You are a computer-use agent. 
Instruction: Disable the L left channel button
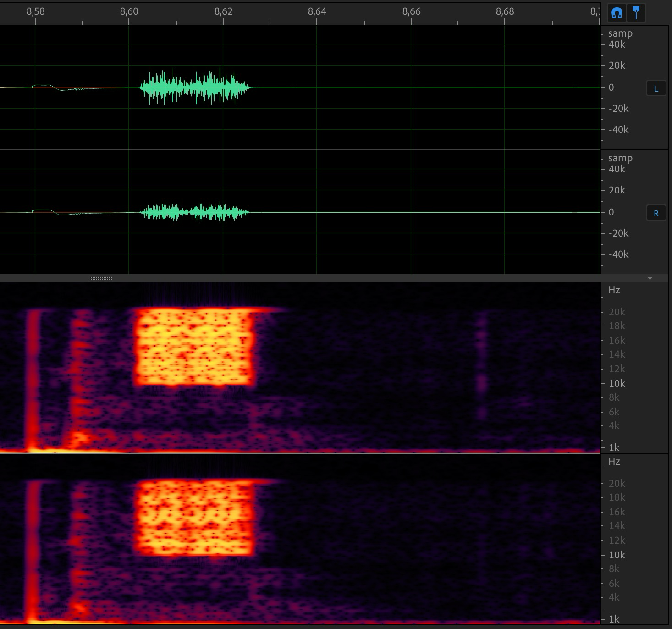coord(656,88)
